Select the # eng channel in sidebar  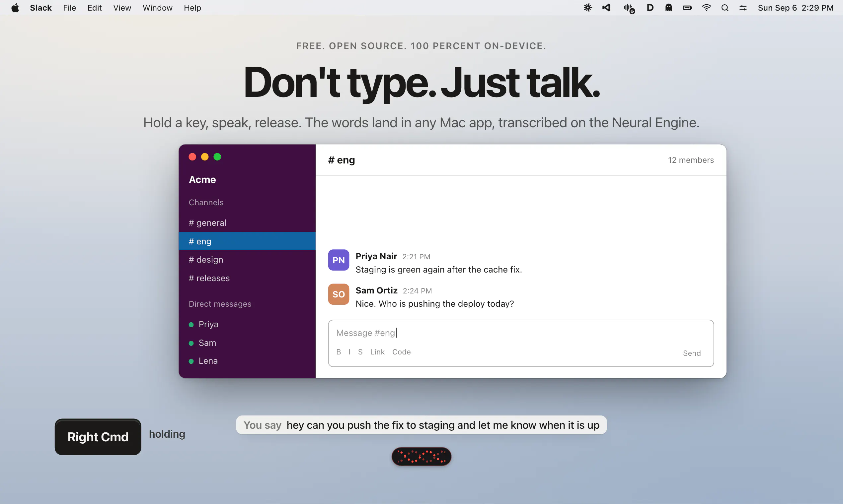tap(247, 241)
